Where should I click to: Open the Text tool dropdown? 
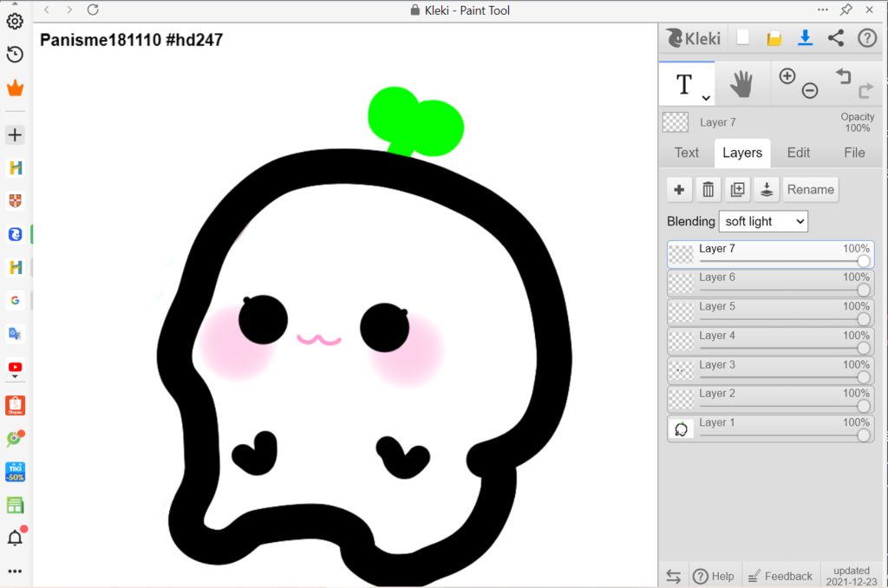click(706, 98)
